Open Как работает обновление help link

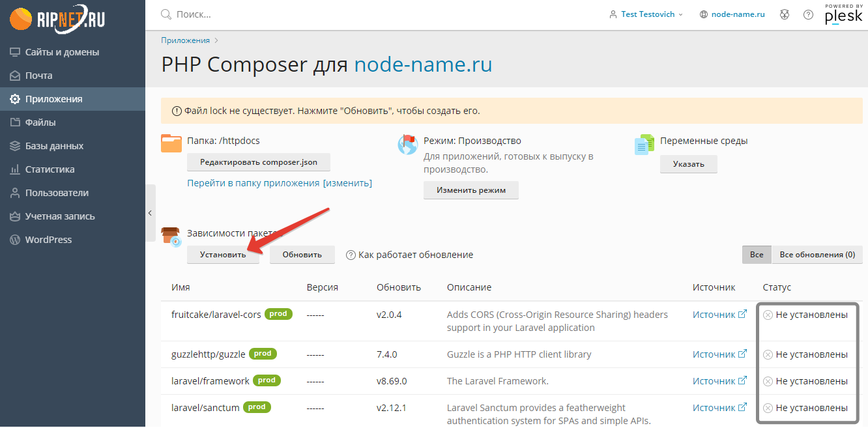(416, 255)
